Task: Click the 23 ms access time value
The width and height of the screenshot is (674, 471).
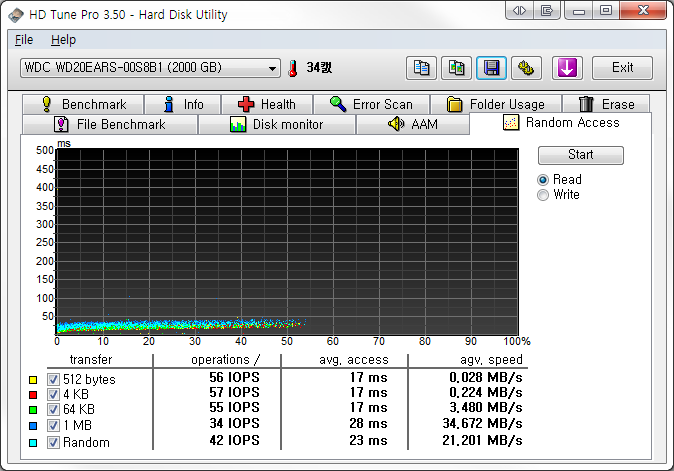Action: pos(368,440)
